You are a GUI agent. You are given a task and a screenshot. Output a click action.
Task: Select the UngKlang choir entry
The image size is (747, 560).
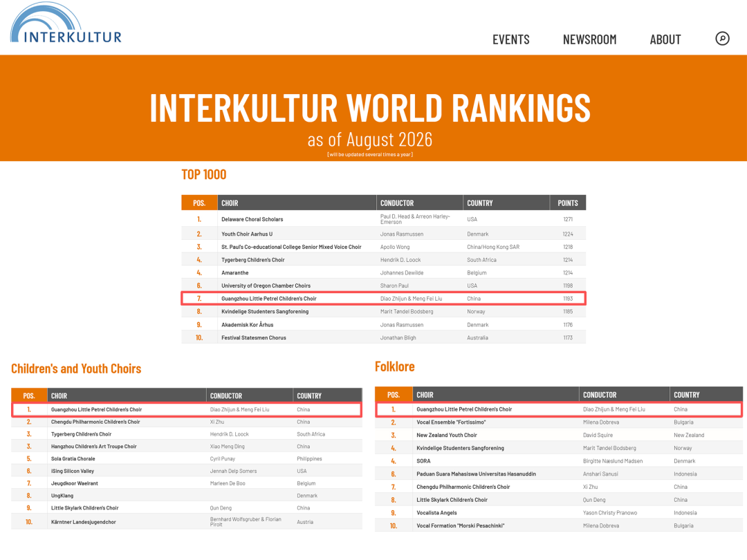pyautogui.click(x=62, y=496)
